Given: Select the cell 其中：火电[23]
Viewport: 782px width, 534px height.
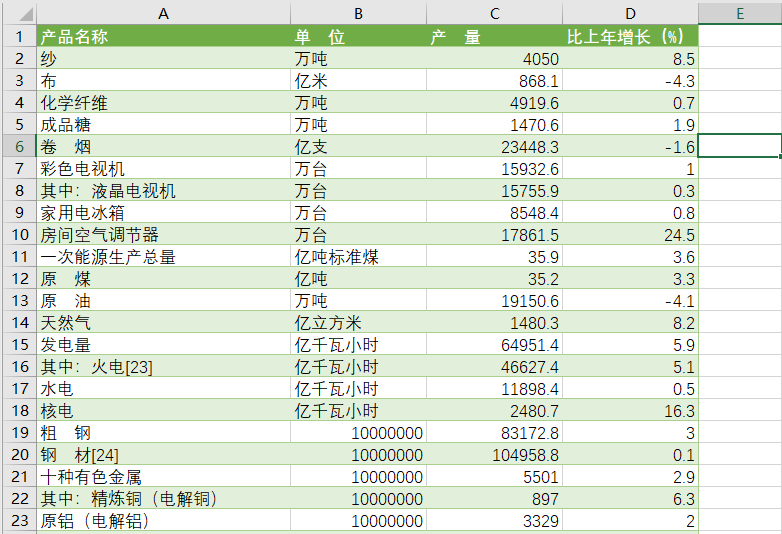Looking at the screenshot, I should click(x=164, y=366).
